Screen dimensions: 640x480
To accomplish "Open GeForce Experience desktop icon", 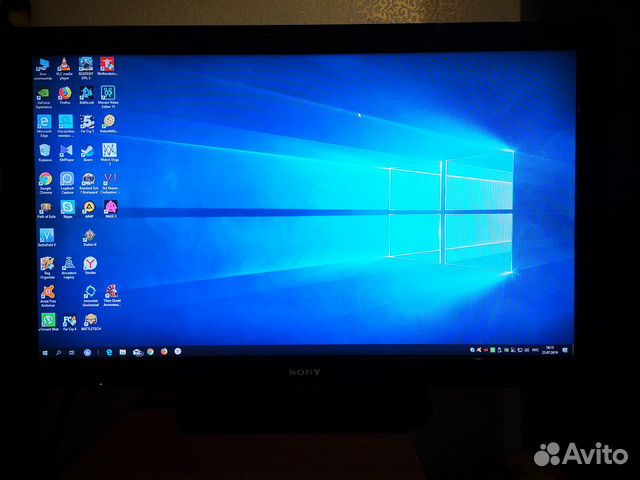I will coord(44,98).
